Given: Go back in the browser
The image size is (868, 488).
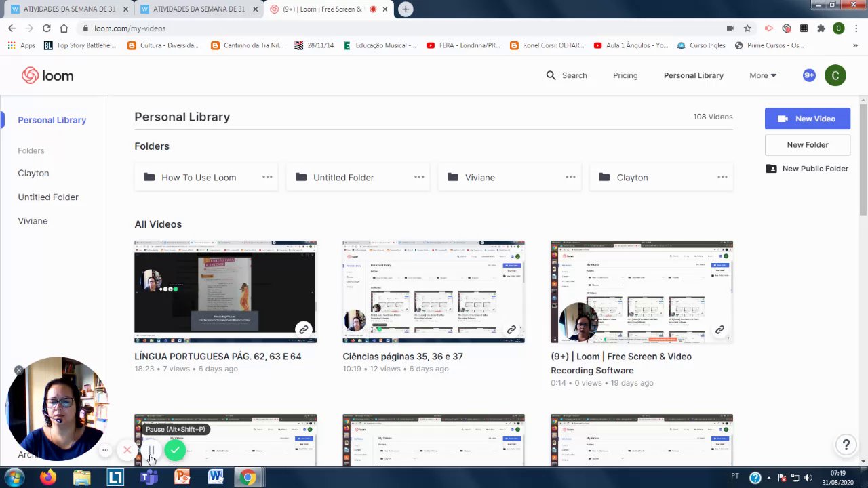Looking at the screenshot, I should [12, 28].
